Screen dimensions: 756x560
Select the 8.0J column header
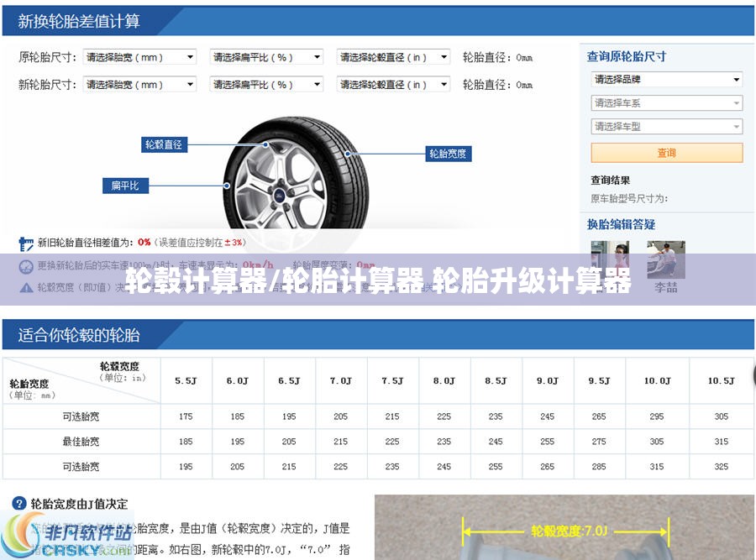444,380
